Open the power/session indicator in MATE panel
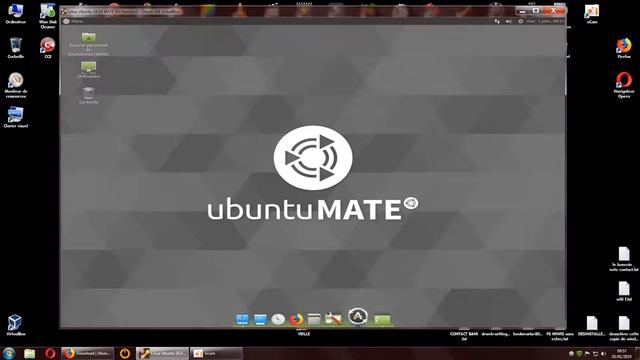 pyautogui.click(x=520, y=21)
